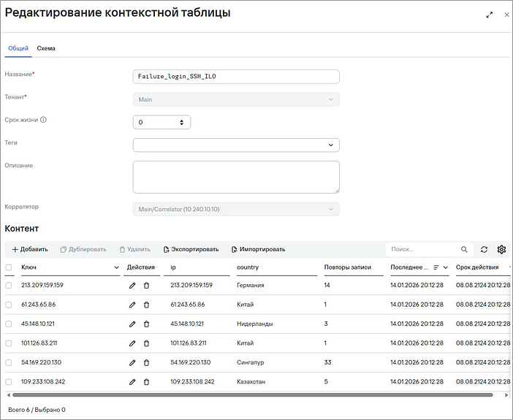This screenshot has width=513, height=420.
Task: Edit row 213.209.159.159 with pencil icon
Action: point(132,286)
